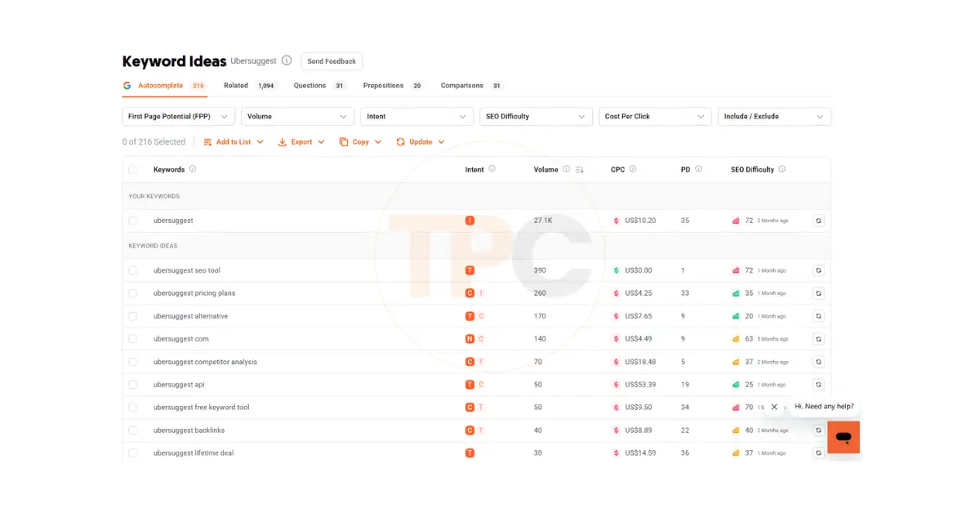
Task: Click the ubersuggest competitor analysis keyword
Action: pos(205,362)
